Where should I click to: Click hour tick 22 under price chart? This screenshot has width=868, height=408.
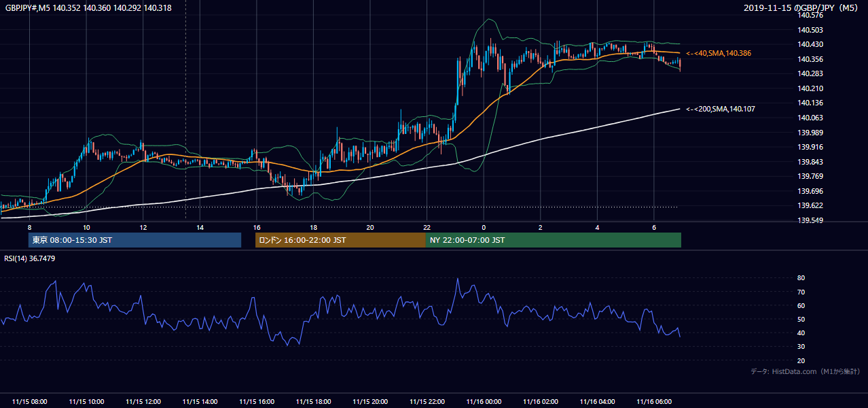(427, 227)
